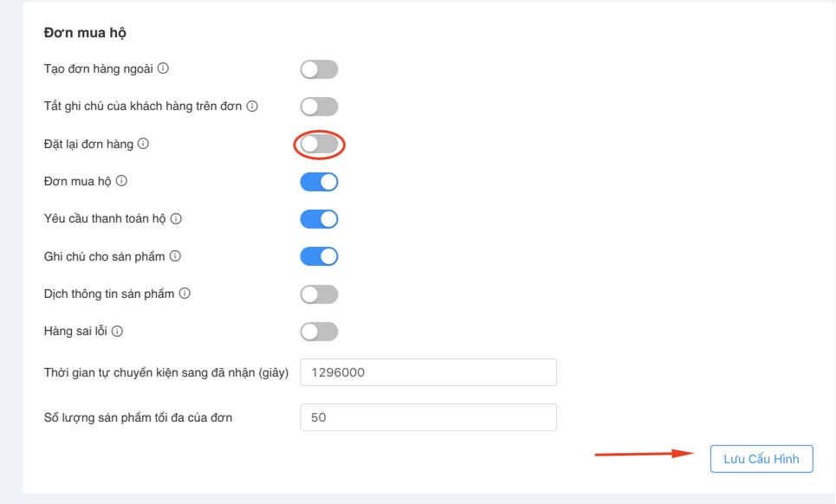Click info icon beside Hàng sai lỗi
This screenshot has height=504, width=836.
point(118,331)
